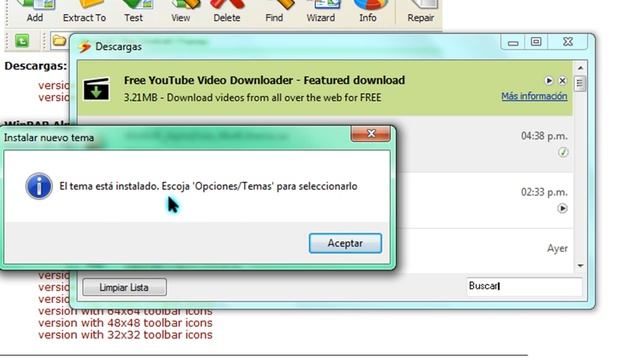Viewport: 640px width, 360px height.
Task: Open the version with 48x48 toolbar icons link
Action: pos(125,323)
